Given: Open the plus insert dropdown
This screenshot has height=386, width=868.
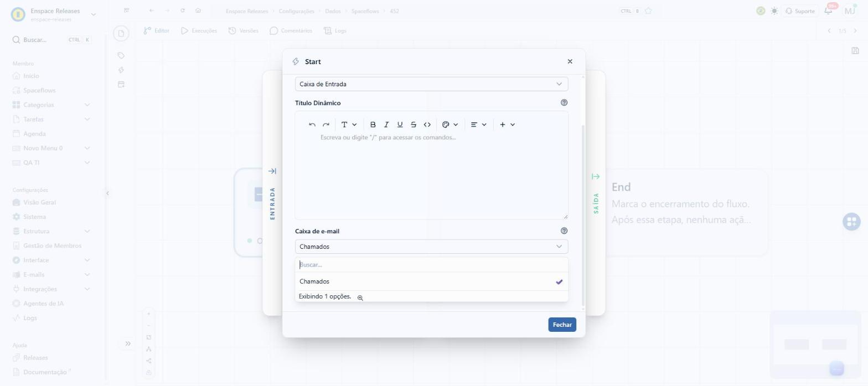Looking at the screenshot, I should tap(507, 125).
